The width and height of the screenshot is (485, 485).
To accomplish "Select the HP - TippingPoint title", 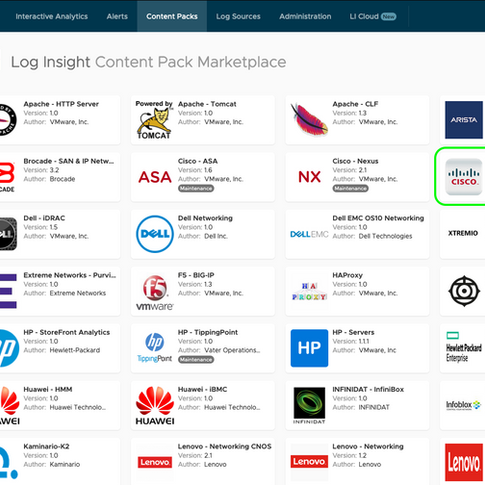I will pos(208,332).
